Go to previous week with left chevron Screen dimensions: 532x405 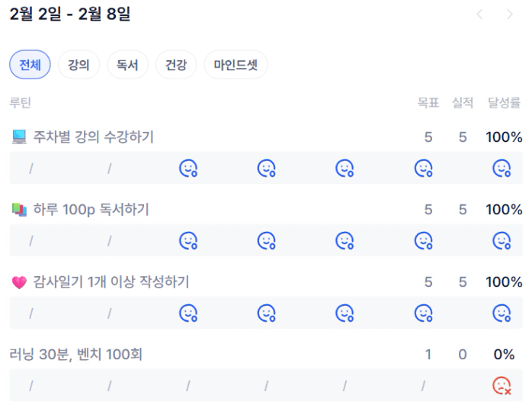[479, 14]
